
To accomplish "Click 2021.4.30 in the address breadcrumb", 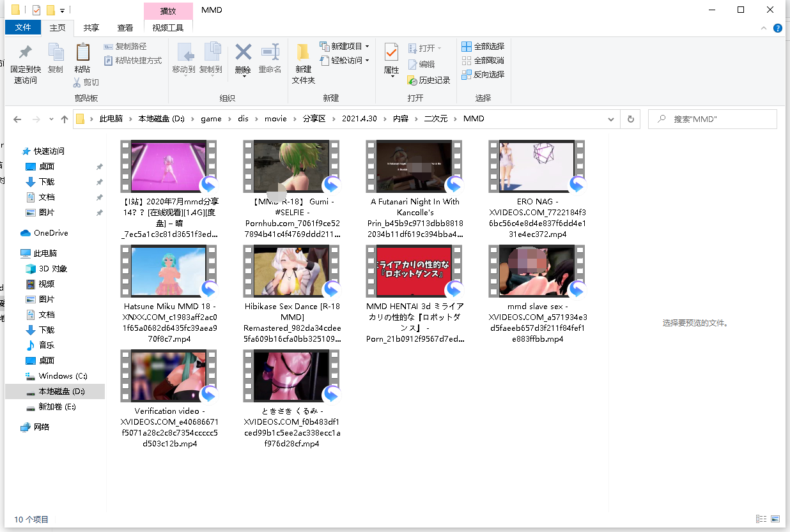I will [359, 119].
